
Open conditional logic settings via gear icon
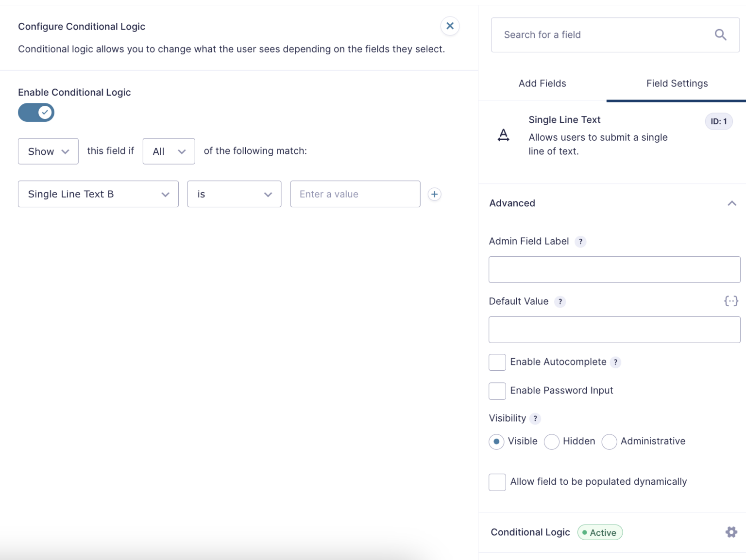(731, 532)
